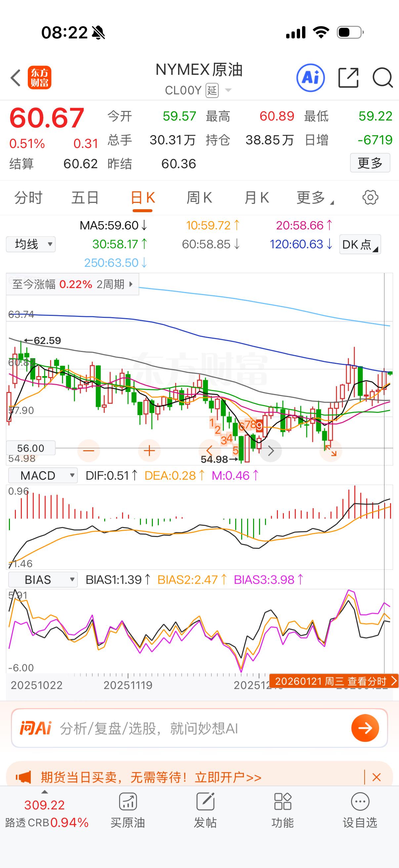Image resolution: width=399 pixels, height=868 pixels.
Task: Tap the current price 60.67
Action: 47,118
